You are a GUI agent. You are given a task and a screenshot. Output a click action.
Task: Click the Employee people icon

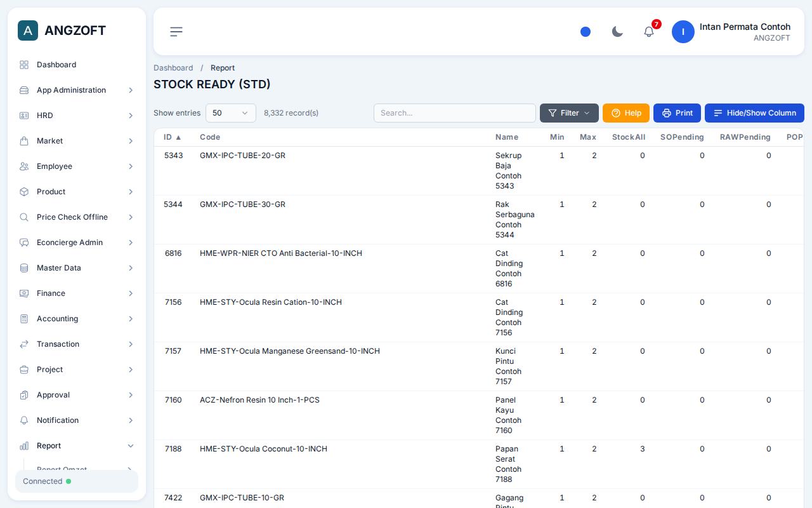[24, 166]
